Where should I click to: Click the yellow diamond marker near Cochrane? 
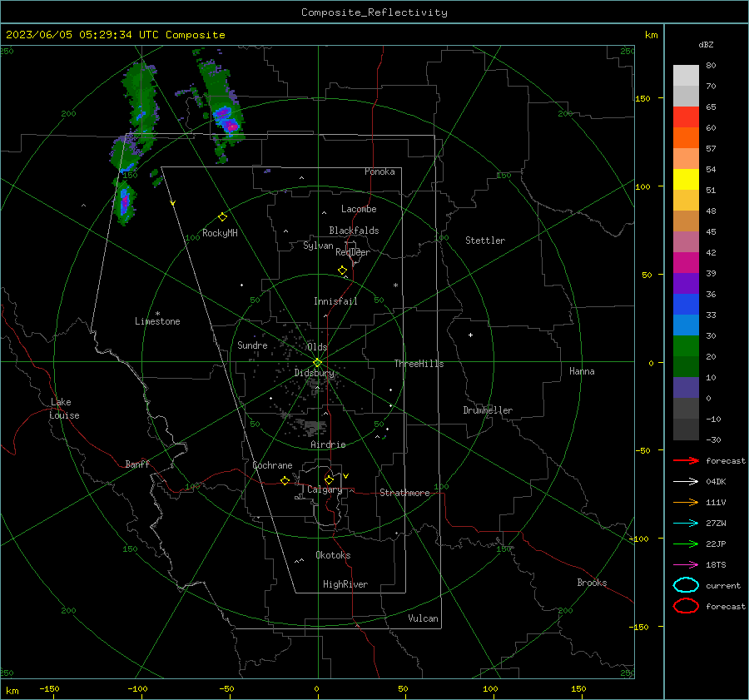click(x=285, y=481)
